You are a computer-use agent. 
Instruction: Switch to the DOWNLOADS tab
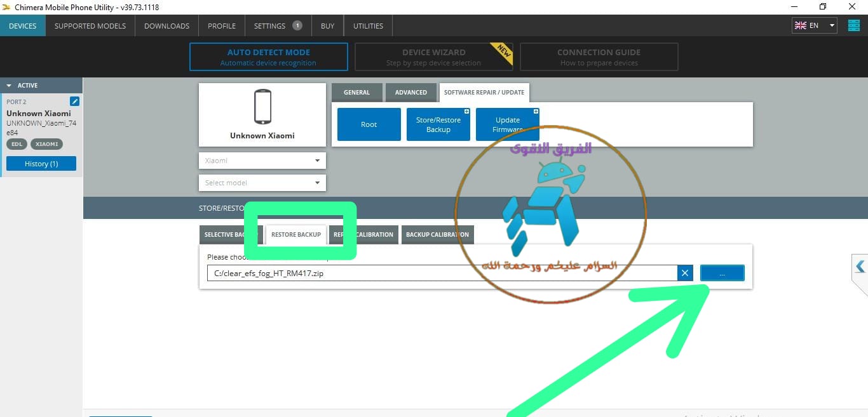[x=166, y=26]
